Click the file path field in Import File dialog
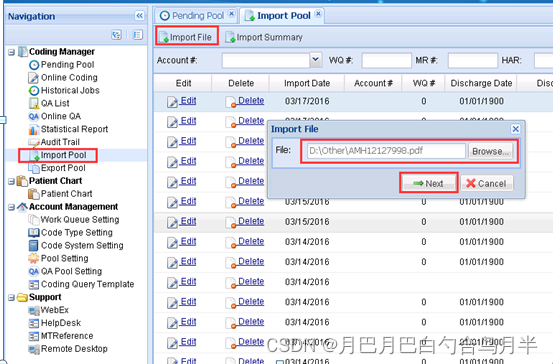This screenshot has width=553, height=364. (x=386, y=151)
